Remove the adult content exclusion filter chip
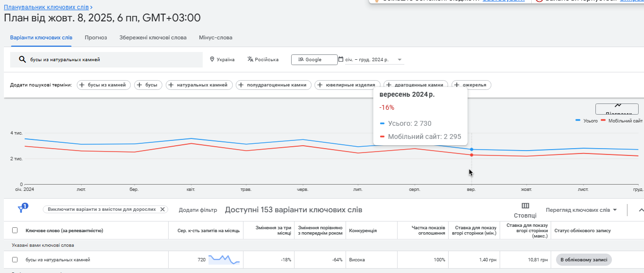Screen dimensions: 644x273 point(163,209)
